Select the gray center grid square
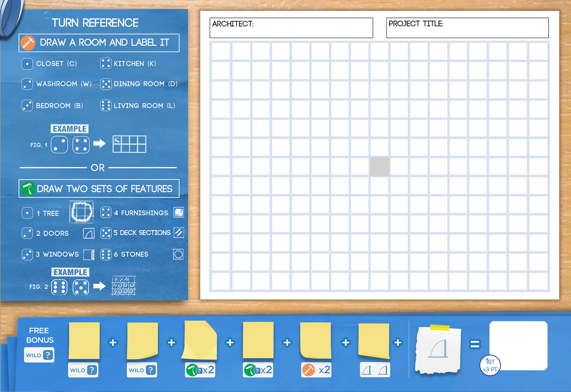Screen dimensions: 571x392 click(x=379, y=167)
